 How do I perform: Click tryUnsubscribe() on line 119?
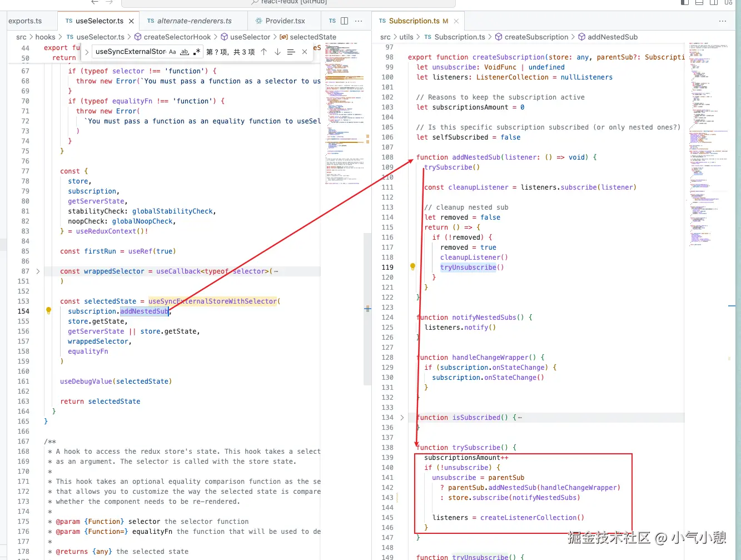click(x=472, y=267)
